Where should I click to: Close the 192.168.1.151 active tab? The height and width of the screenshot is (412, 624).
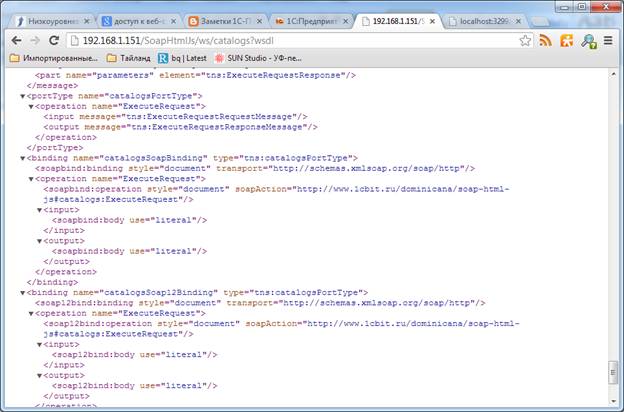tap(438, 20)
